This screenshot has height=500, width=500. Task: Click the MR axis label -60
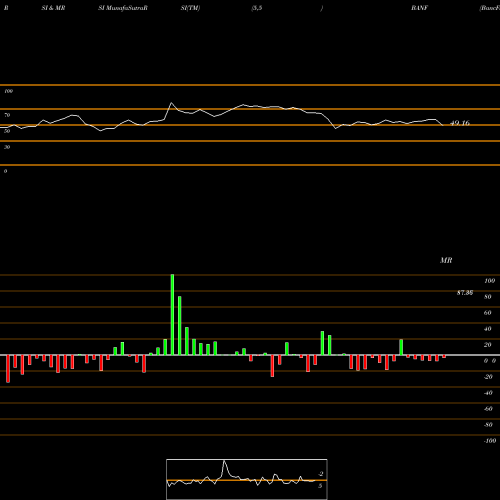point(488,409)
